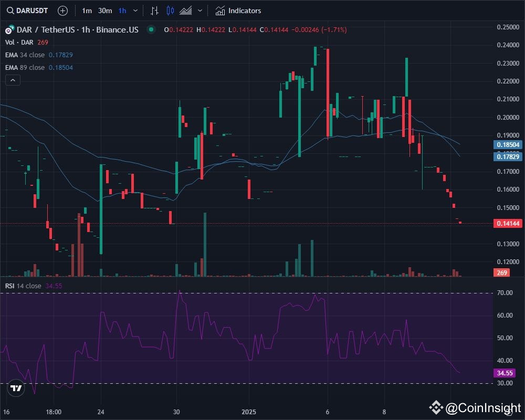The image size is (525, 420).
Task: Toggle the market status dot indicator
Action: click(150, 30)
